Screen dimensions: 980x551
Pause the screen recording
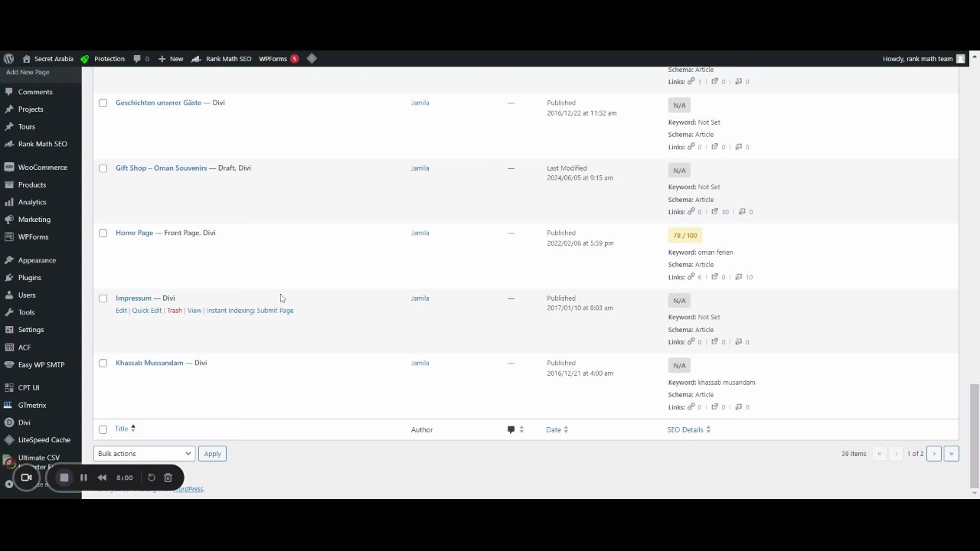83,478
